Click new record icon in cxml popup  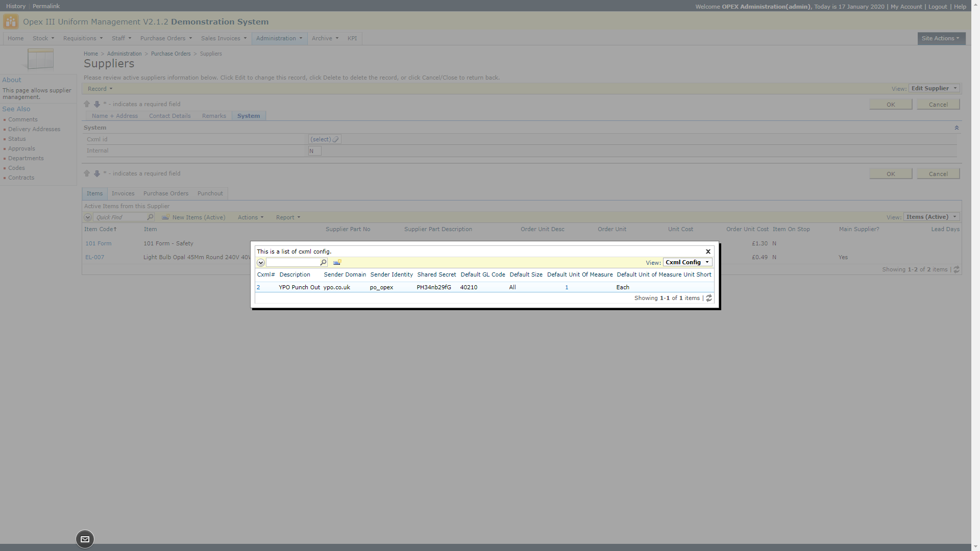pyautogui.click(x=337, y=263)
